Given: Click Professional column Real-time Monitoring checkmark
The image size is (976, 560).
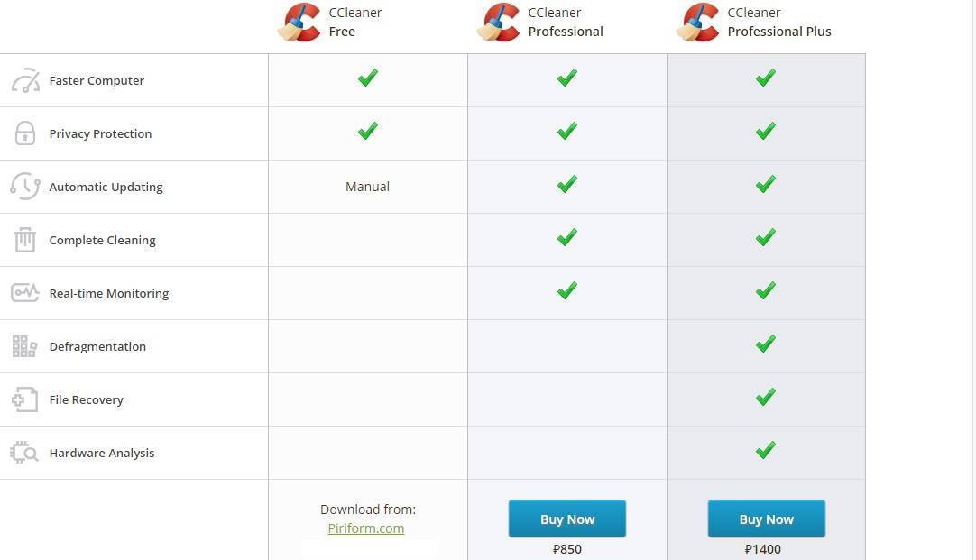Looking at the screenshot, I should coord(567,291).
